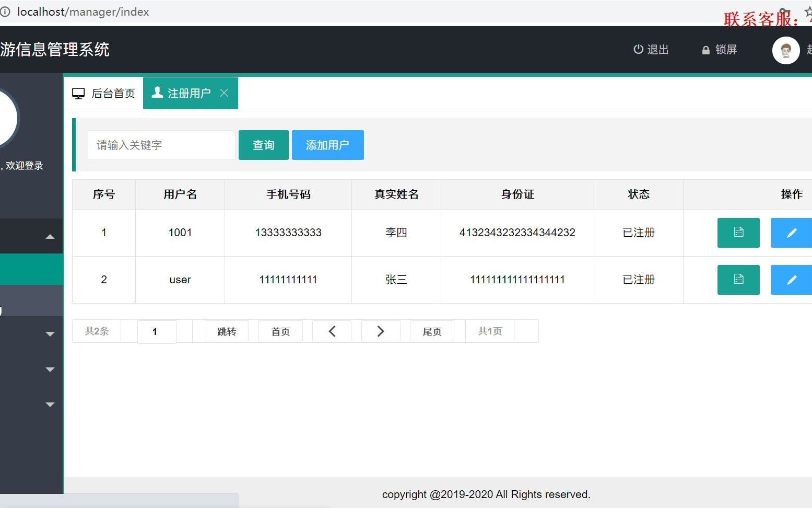Click the 操作 column header
Screen dimensions: 812x508
(792, 194)
